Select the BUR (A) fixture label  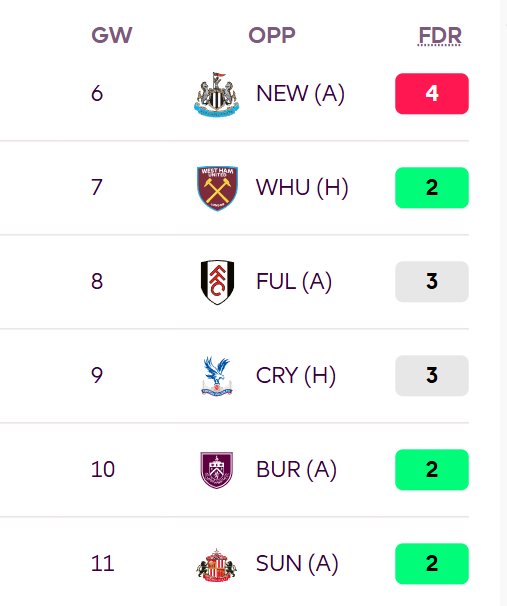296,470
